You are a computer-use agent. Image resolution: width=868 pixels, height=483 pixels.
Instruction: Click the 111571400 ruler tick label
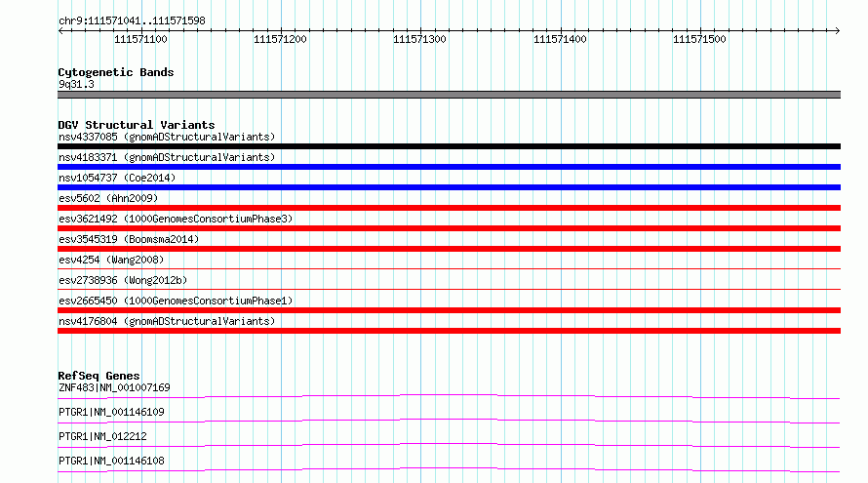[560, 39]
